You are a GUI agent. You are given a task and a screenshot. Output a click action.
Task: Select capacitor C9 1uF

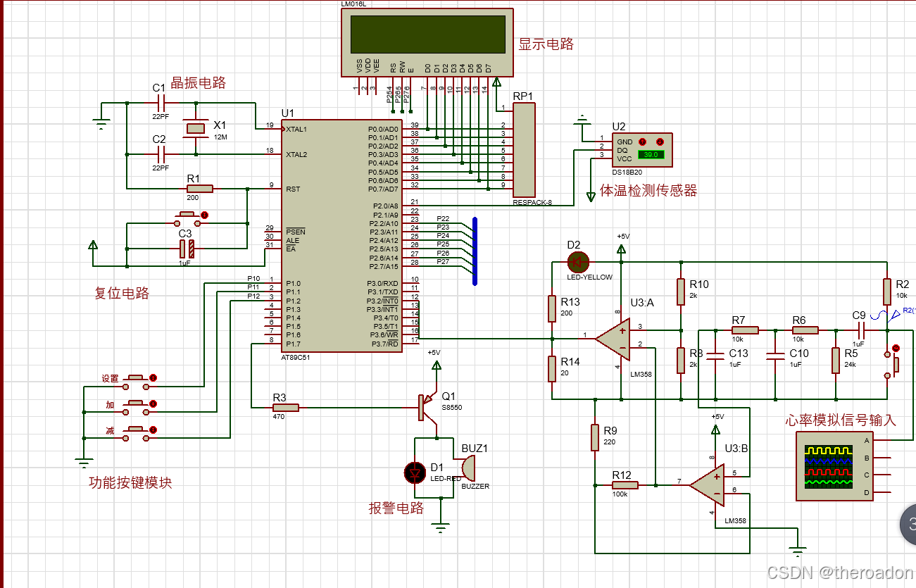860,330
